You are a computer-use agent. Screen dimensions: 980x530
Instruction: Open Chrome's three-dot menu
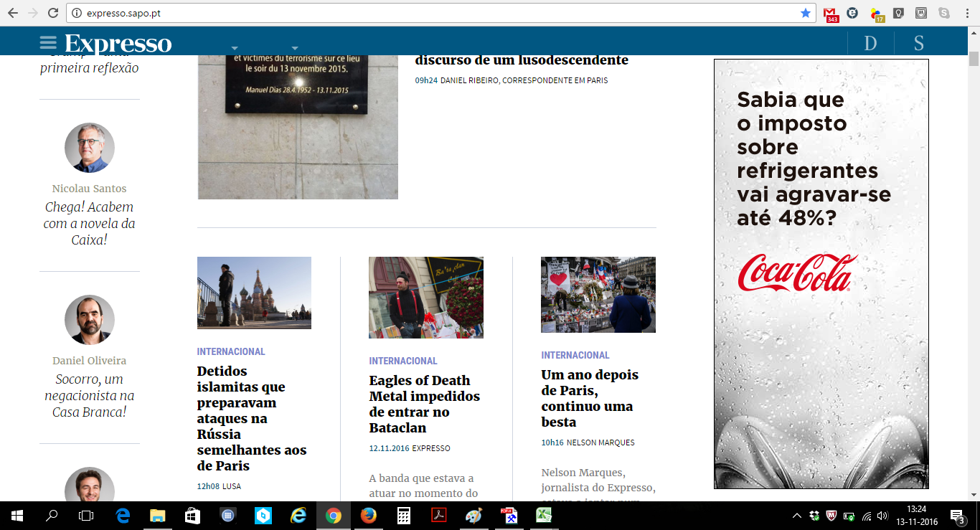966,13
